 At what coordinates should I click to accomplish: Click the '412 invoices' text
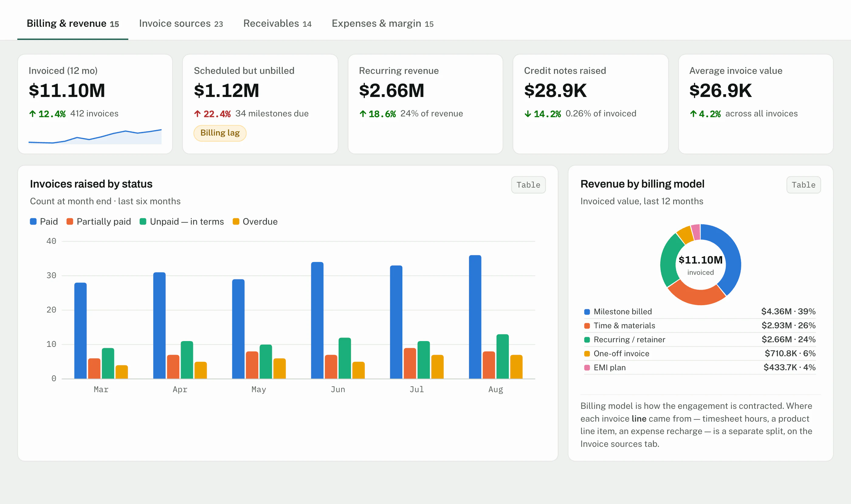tap(95, 113)
